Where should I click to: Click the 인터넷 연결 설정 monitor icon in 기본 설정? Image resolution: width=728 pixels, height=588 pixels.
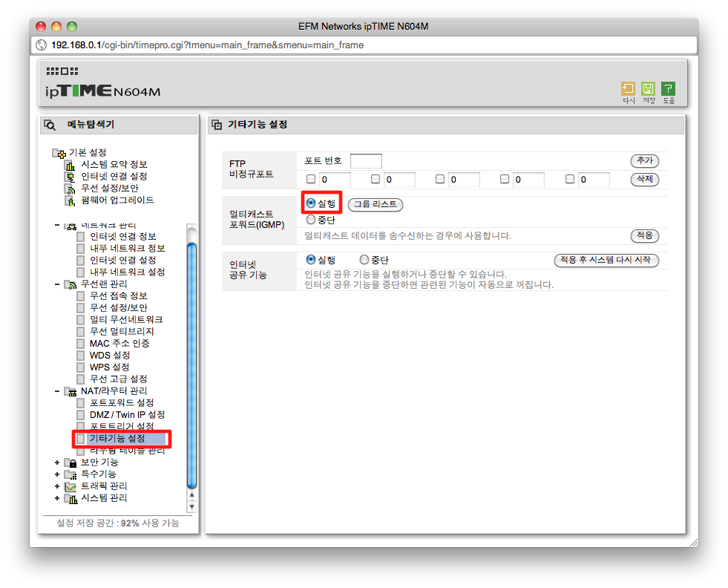(70, 177)
